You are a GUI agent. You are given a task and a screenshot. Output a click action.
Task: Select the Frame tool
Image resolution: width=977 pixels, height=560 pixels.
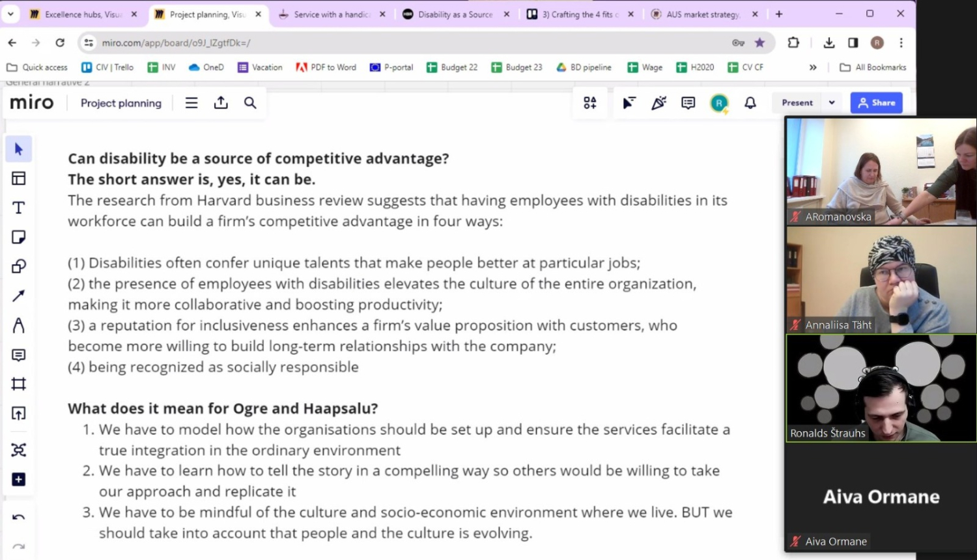[x=18, y=384]
